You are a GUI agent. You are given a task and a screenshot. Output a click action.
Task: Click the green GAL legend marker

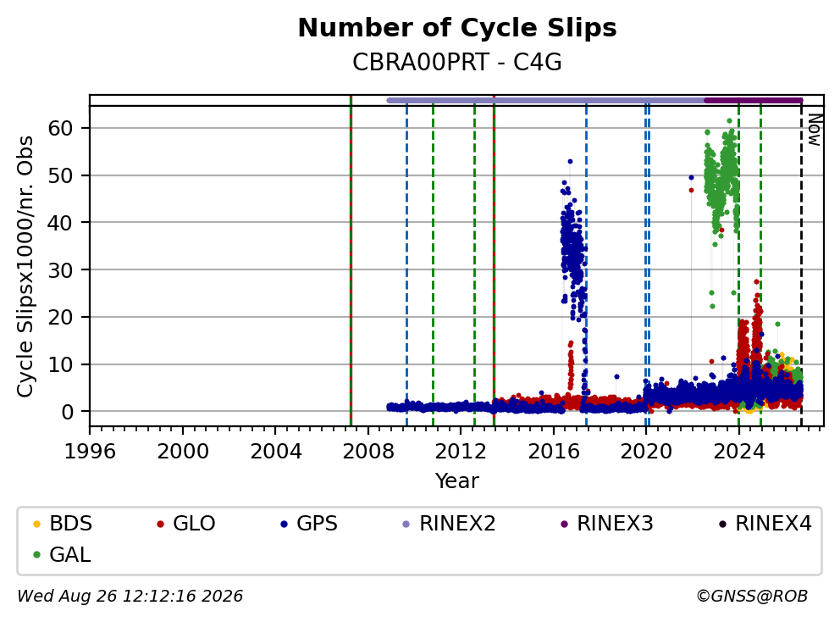click(x=36, y=555)
